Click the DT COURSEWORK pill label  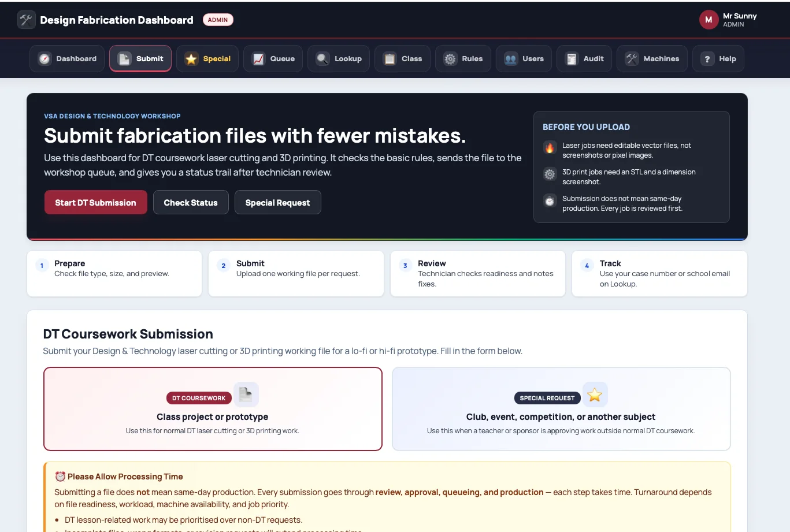click(x=199, y=398)
